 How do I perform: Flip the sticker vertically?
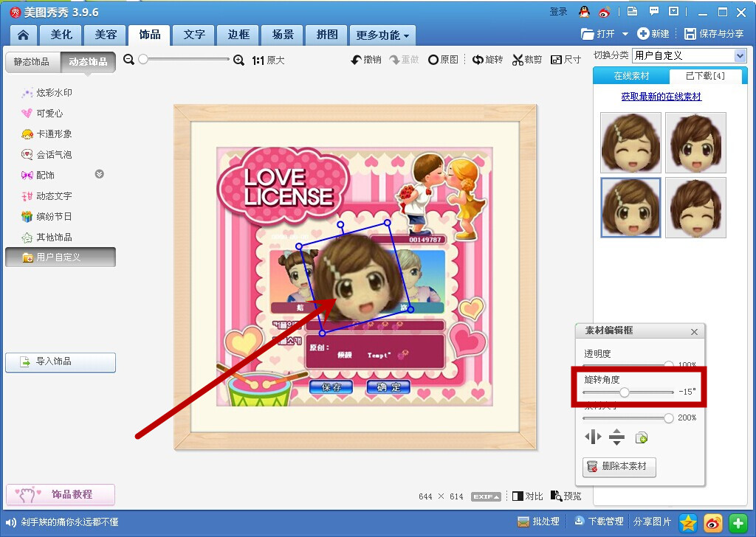[x=616, y=437]
